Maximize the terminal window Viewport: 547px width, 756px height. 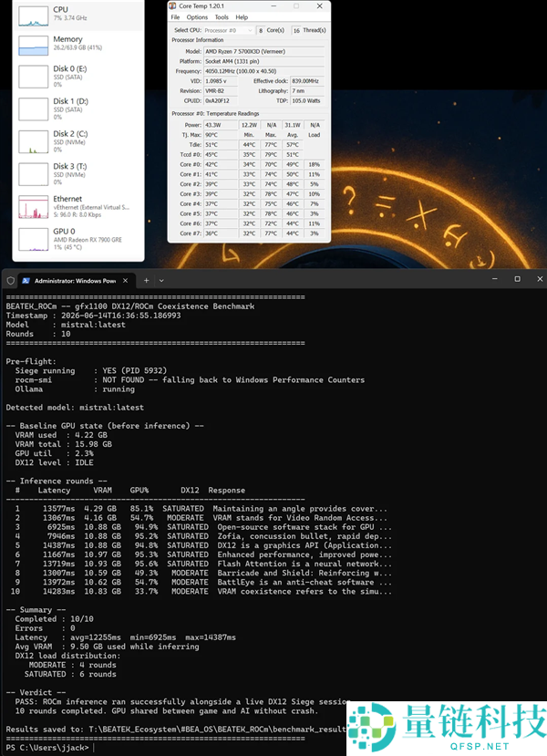coord(517,279)
